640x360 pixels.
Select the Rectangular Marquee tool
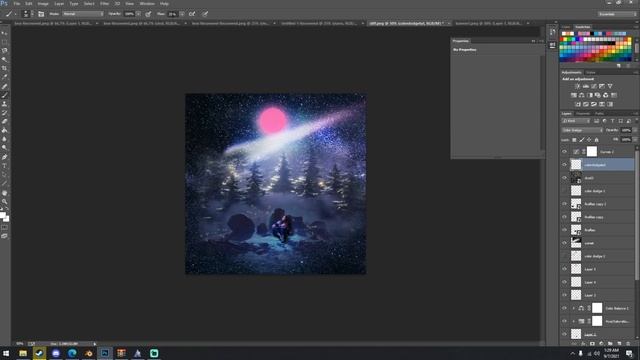pos(4,42)
